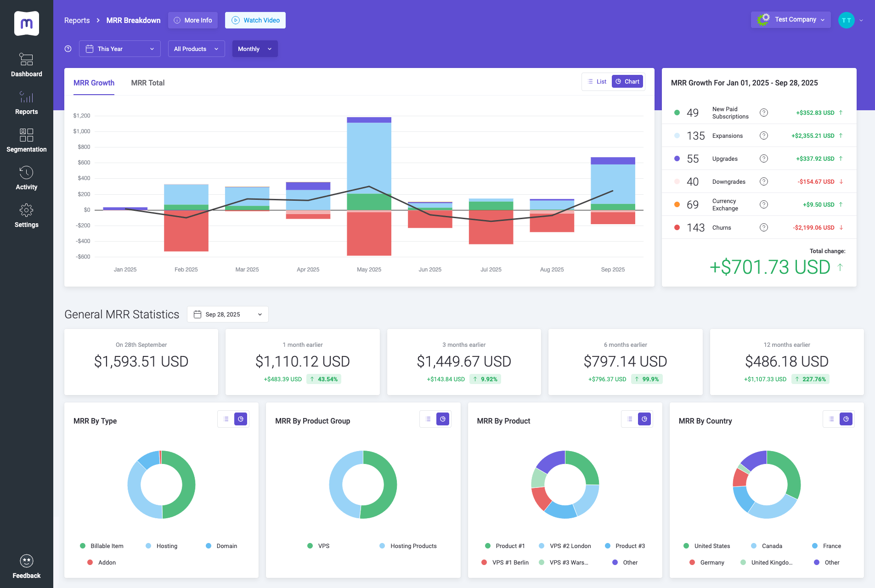Open the Sep 28, 2025 date picker

pos(228,314)
